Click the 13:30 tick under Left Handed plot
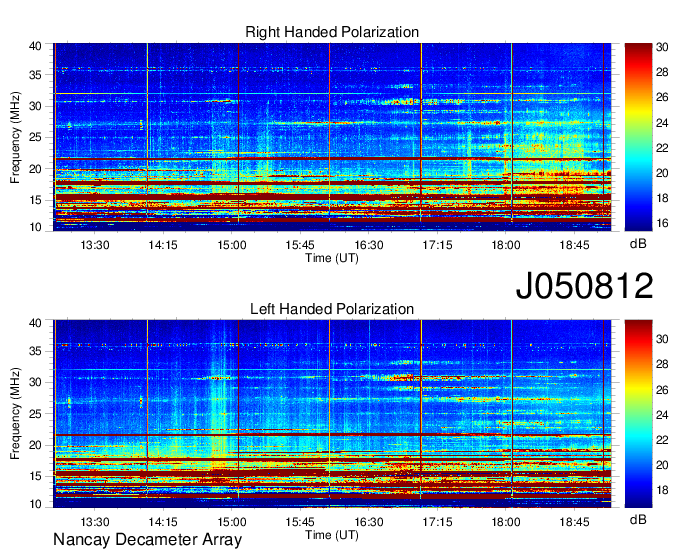Viewport: 680px width, 552px height. pyautogui.click(x=95, y=522)
